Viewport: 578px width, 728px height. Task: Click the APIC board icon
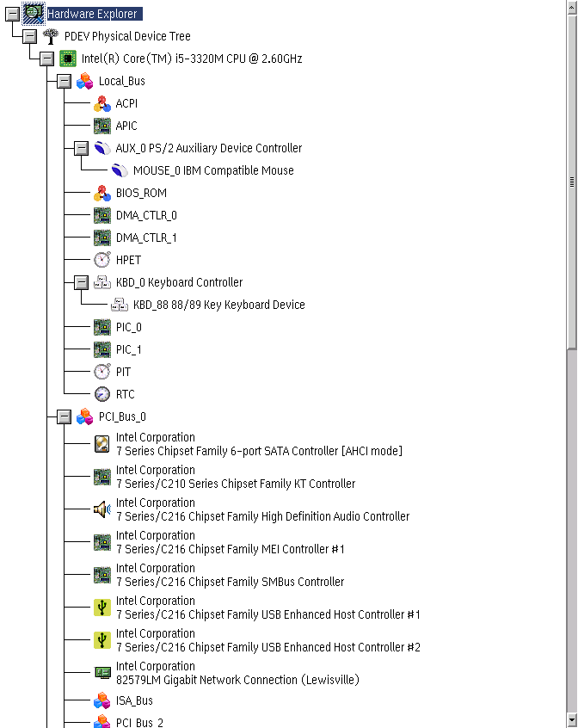[102, 126]
